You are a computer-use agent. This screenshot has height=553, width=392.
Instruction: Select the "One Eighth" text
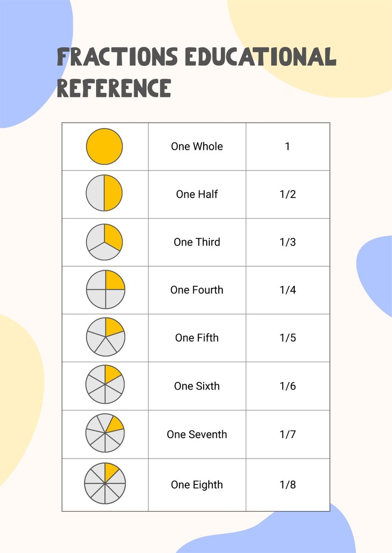point(197,485)
